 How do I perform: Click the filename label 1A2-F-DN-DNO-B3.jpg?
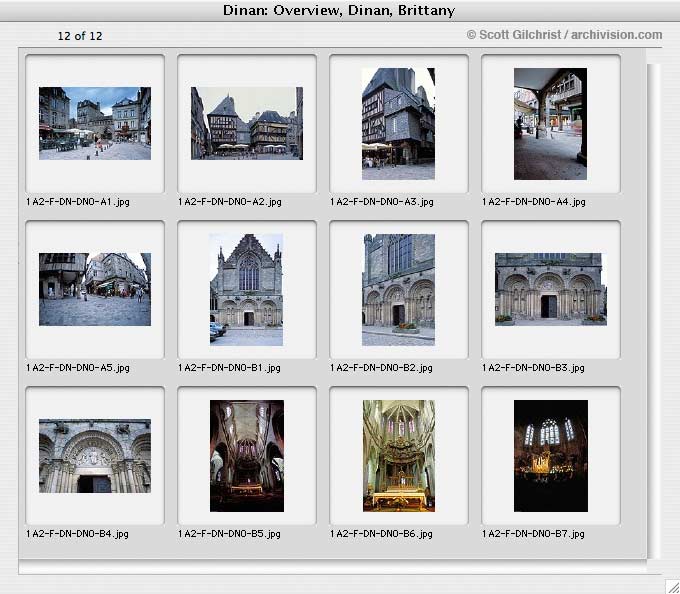pyautogui.click(x=533, y=368)
